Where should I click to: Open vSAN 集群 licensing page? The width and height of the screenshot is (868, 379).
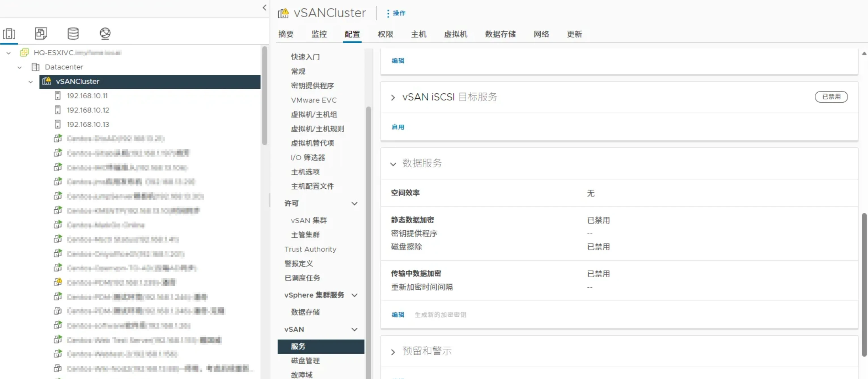tap(309, 220)
